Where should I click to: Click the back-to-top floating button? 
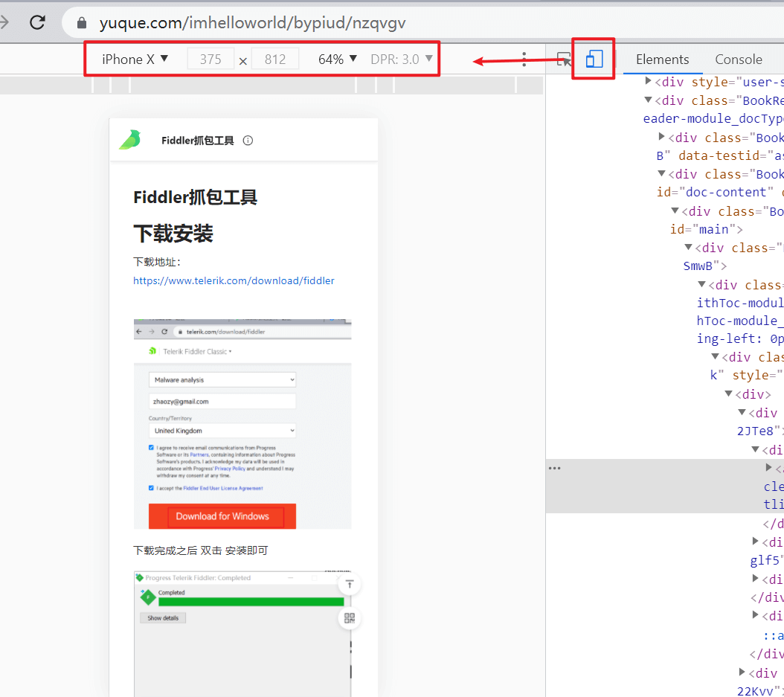click(x=350, y=584)
